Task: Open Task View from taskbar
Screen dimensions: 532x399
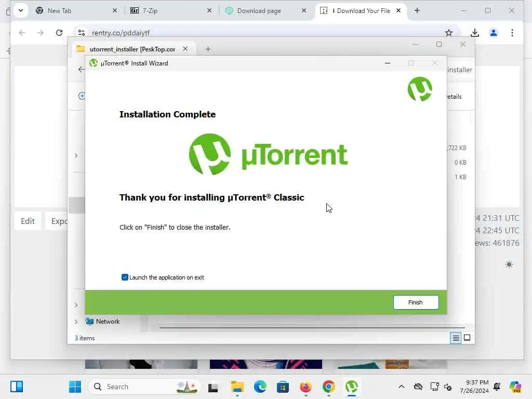Action: [x=212, y=387]
